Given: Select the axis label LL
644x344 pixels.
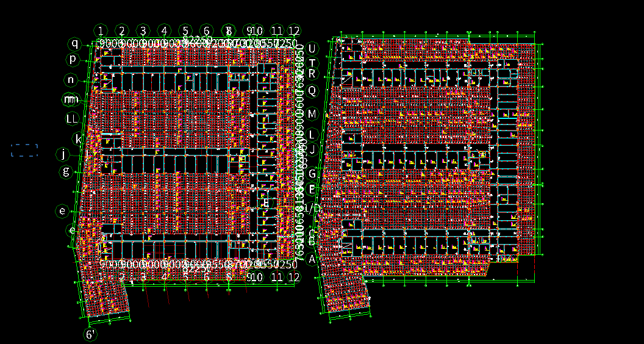Looking at the screenshot, I should tap(72, 119).
